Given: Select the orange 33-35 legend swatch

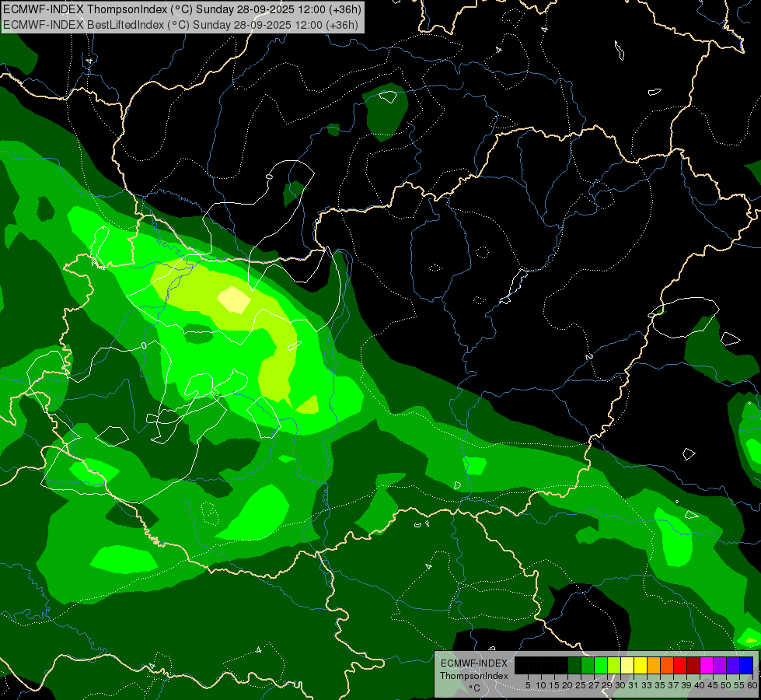Looking at the screenshot, I should 654,665.
